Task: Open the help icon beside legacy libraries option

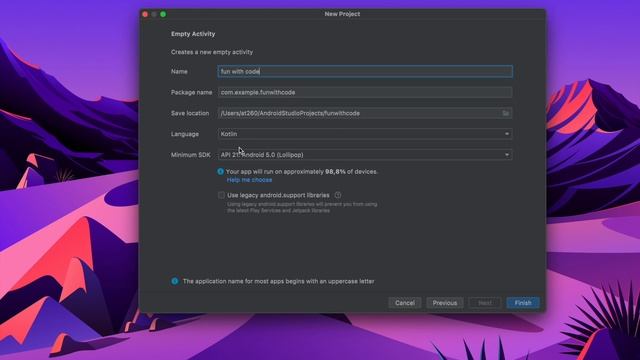Action: point(338,195)
